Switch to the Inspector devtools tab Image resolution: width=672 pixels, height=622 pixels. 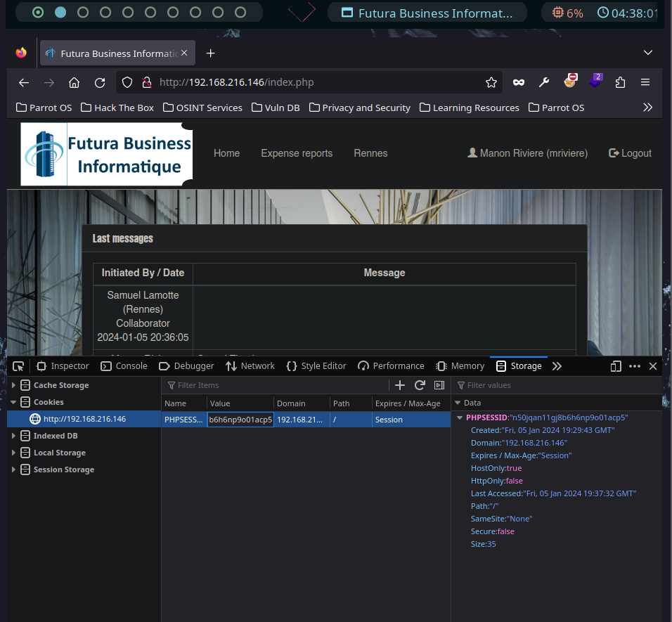click(63, 366)
